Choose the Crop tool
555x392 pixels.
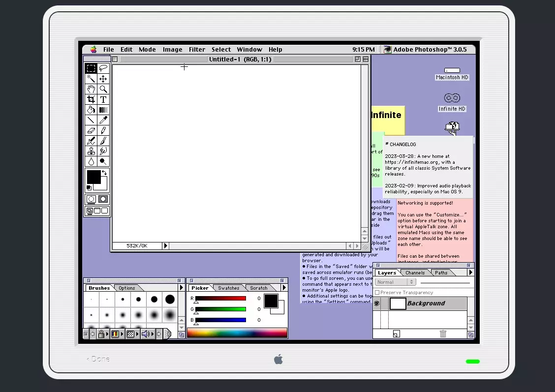(x=91, y=99)
